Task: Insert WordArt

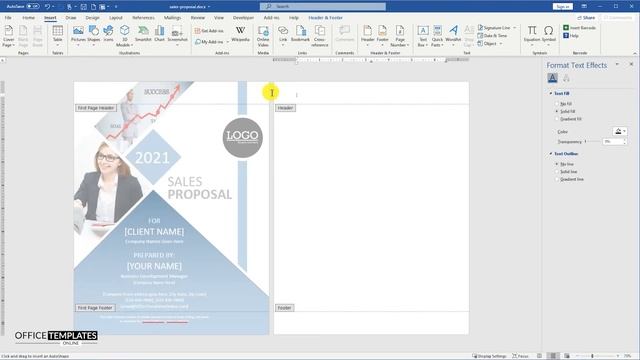Action: 453,35
